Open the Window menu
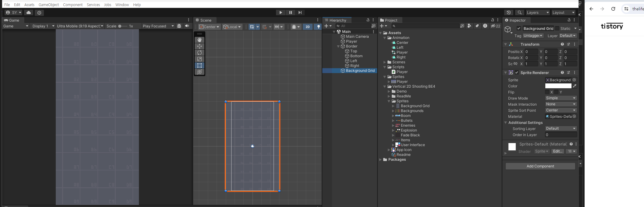 click(122, 5)
